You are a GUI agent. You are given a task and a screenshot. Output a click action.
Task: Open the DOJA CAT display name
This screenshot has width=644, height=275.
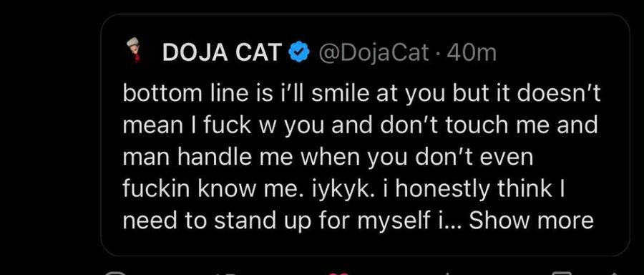(223, 52)
